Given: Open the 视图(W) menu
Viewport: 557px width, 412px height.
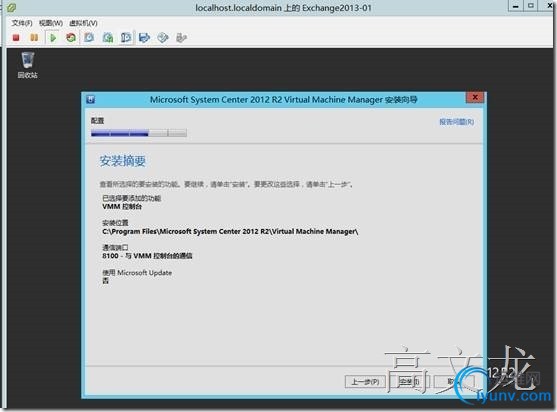Looking at the screenshot, I should [51, 23].
